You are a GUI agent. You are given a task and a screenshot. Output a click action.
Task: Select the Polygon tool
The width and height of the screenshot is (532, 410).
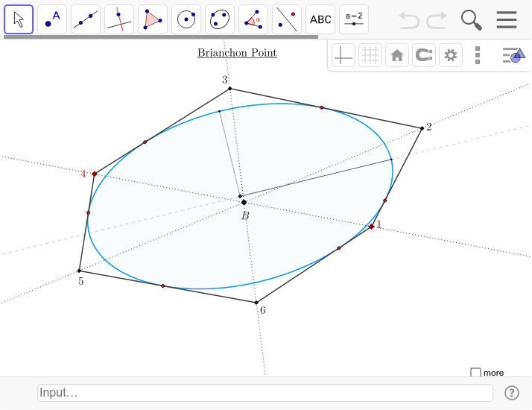click(153, 19)
